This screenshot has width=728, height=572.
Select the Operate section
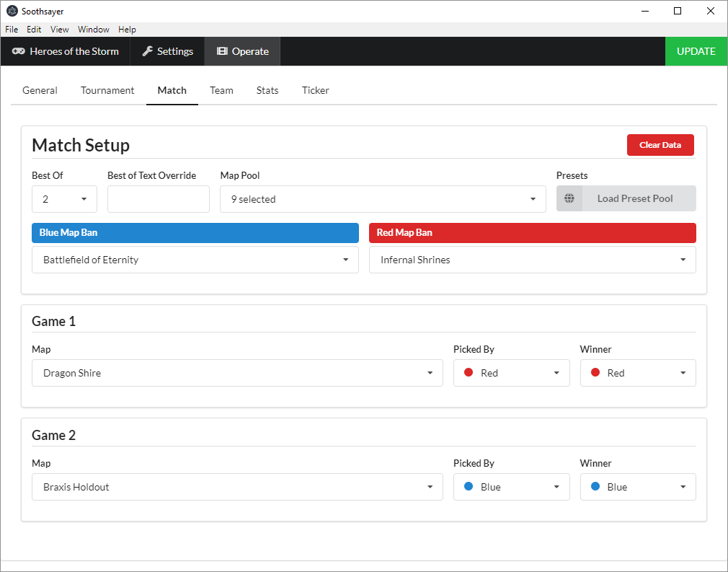(242, 51)
